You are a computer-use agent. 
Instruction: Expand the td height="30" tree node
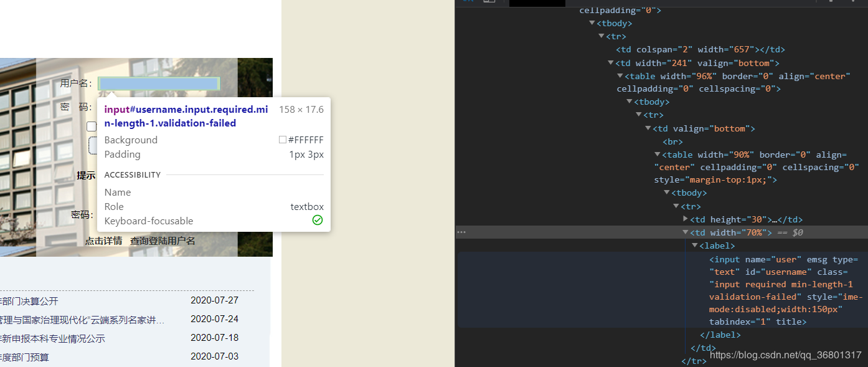(x=686, y=219)
